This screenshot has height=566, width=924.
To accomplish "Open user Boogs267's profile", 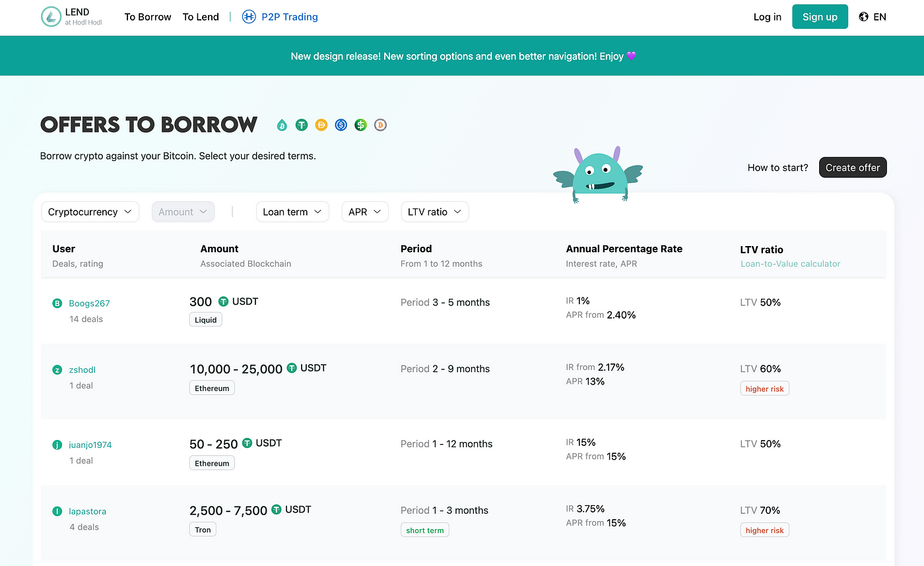I will point(89,303).
